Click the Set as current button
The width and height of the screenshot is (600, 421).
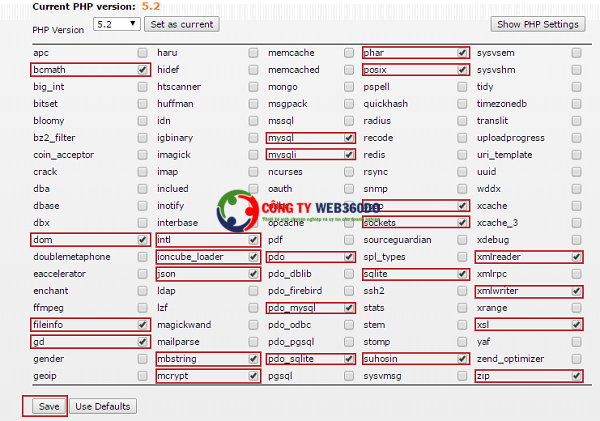[182, 24]
